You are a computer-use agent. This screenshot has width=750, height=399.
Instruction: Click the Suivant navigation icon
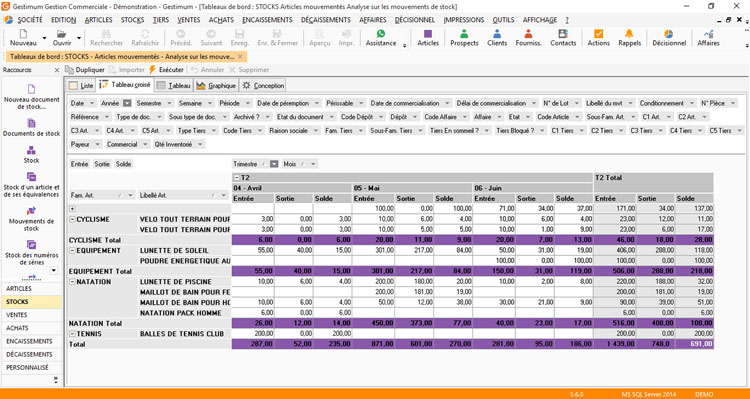(x=211, y=34)
